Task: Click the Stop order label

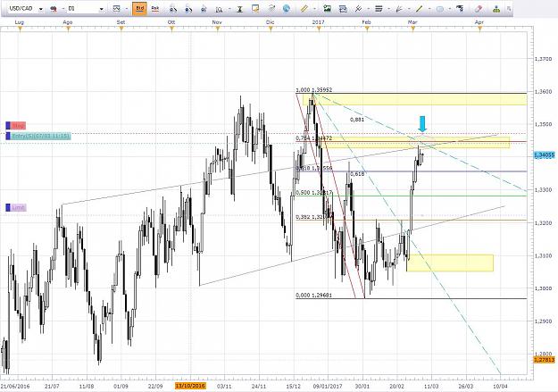Action: [18, 126]
